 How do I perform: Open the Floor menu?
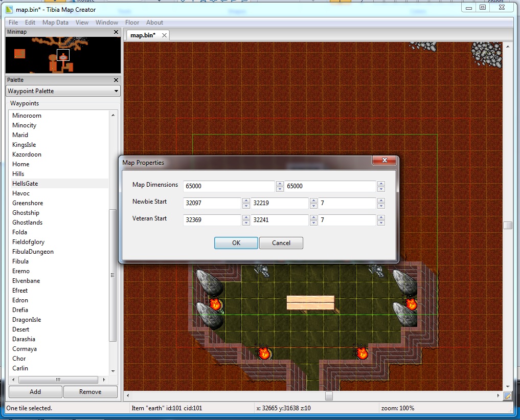pos(132,23)
